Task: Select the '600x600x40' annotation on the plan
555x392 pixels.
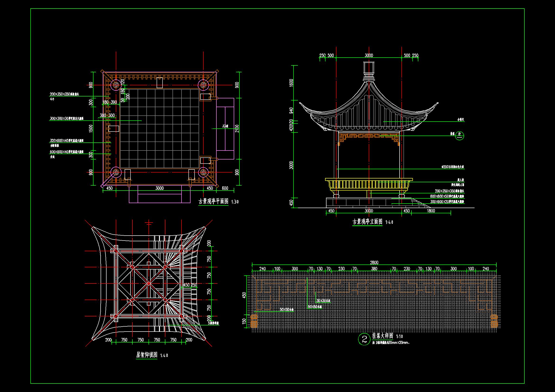Action: pyautogui.click(x=67, y=152)
